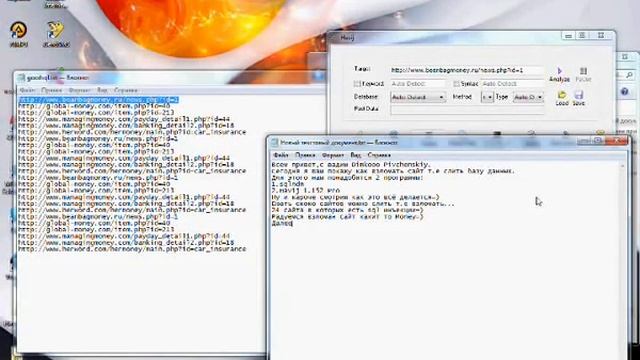Maximize the Havij window

582,36
